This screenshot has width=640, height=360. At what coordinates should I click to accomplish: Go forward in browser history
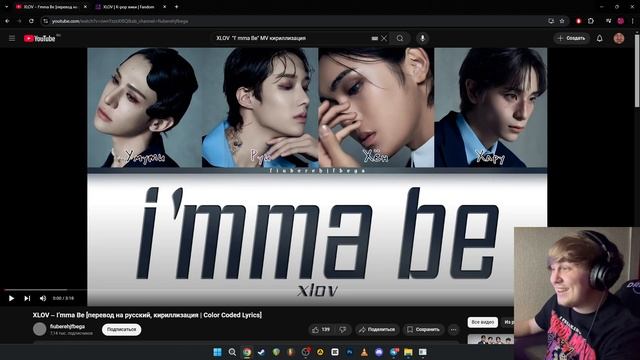[19, 21]
